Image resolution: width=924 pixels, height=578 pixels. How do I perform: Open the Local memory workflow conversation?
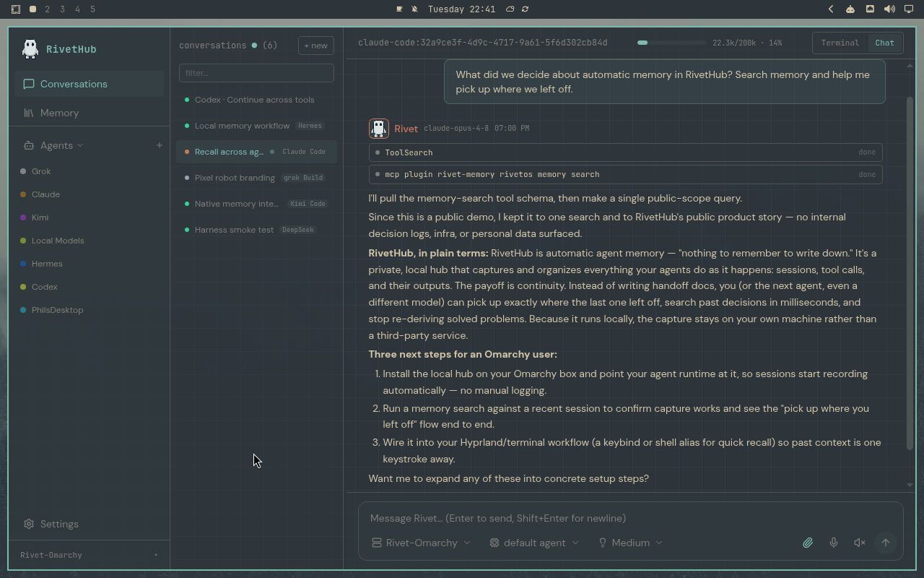coord(256,126)
